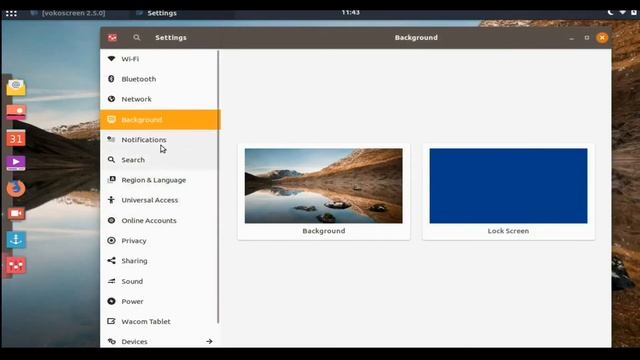This screenshot has height=360, width=640.
Task: Click the Wacom Tablet icon
Action: [x=111, y=321]
